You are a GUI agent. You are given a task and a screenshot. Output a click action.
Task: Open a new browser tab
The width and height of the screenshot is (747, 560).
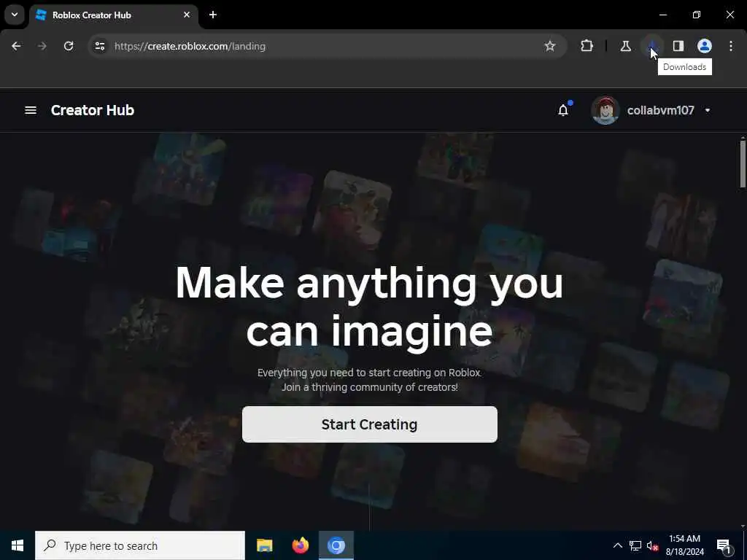coord(213,15)
